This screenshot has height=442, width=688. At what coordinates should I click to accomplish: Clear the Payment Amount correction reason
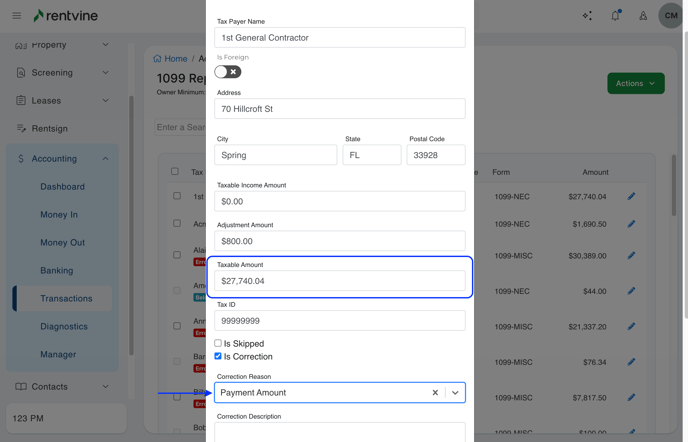pyautogui.click(x=435, y=393)
